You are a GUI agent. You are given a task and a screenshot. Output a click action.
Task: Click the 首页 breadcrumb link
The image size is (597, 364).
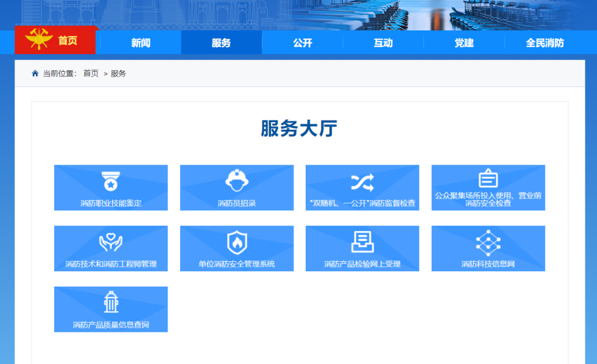[x=90, y=73]
